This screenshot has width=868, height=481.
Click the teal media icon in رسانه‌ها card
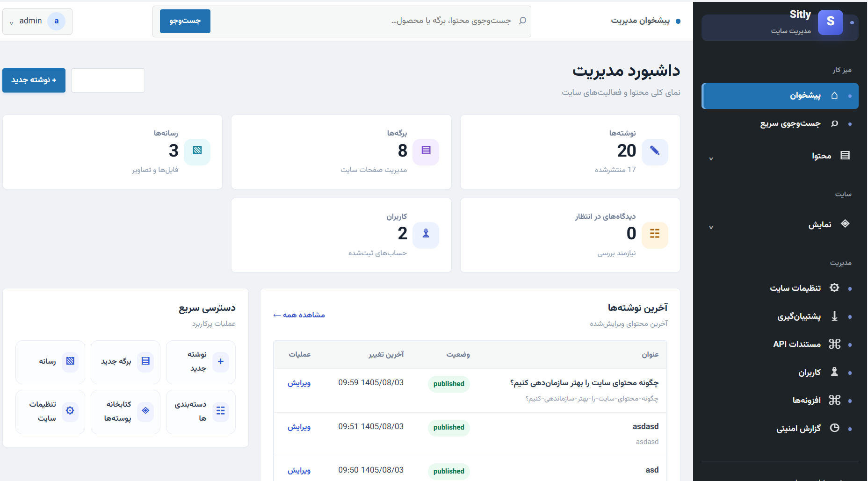(197, 151)
